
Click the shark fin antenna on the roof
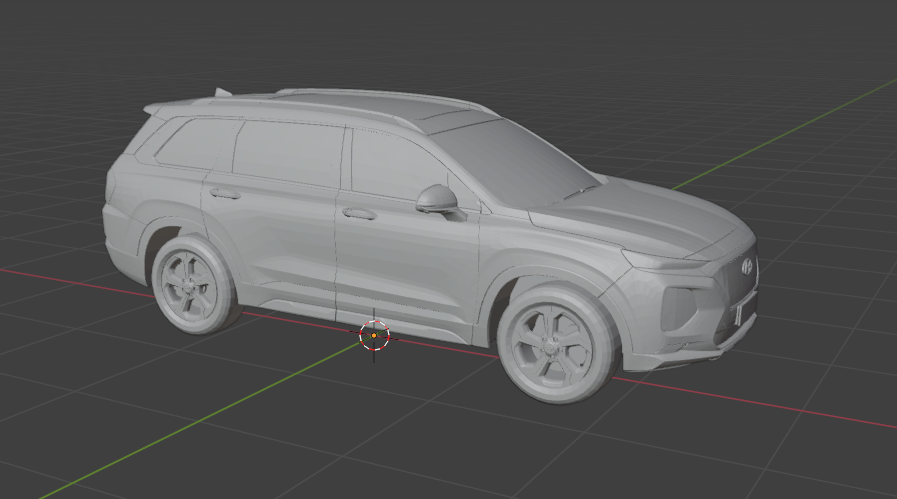tap(223, 92)
